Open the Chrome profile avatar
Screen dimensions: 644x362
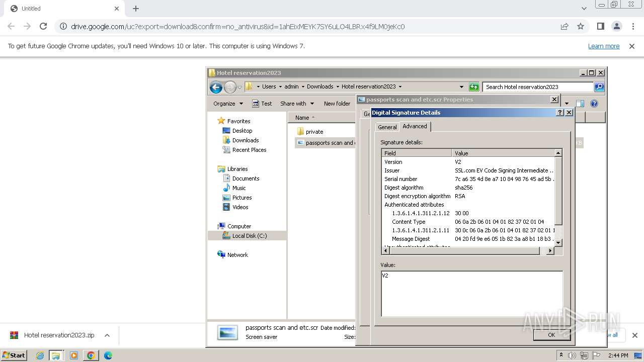click(616, 26)
